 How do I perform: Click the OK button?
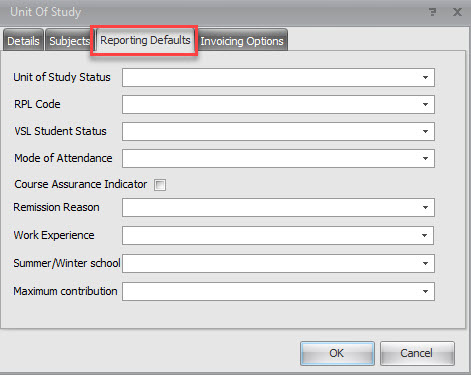[x=337, y=353]
